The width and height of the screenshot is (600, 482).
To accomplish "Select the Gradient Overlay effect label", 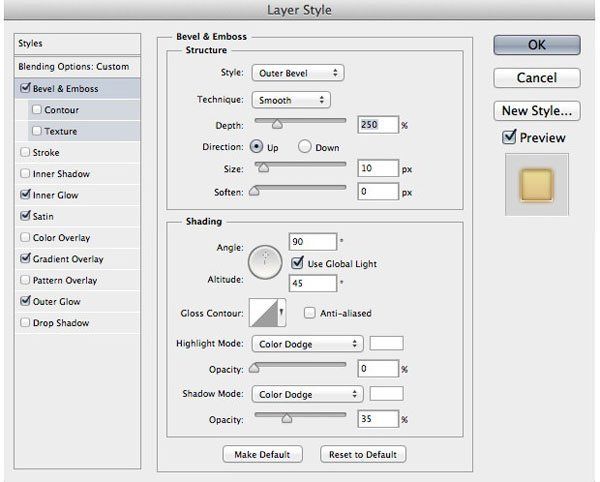I will click(x=68, y=259).
